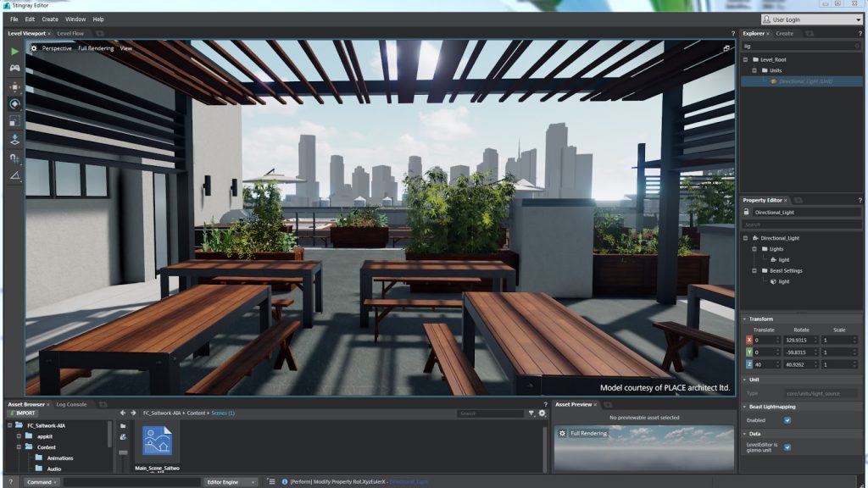The height and width of the screenshot is (488, 868).
Task: Open the Create menu in the menu bar
Action: [x=51, y=19]
